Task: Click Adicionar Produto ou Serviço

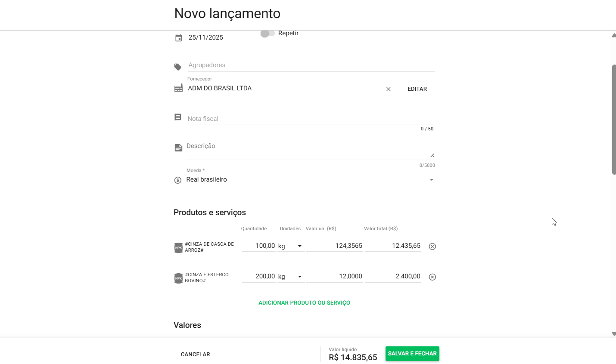Action: [x=304, y=303]
